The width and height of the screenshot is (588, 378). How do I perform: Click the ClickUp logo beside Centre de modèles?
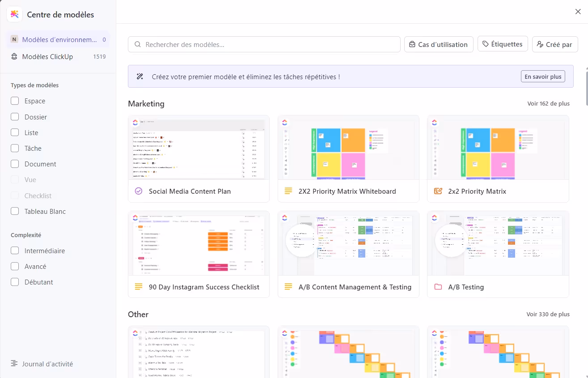(x=15, y=14)
